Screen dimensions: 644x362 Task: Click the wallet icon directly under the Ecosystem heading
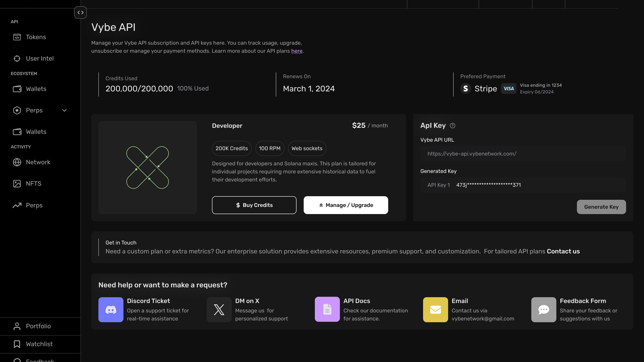click(17, 89)
